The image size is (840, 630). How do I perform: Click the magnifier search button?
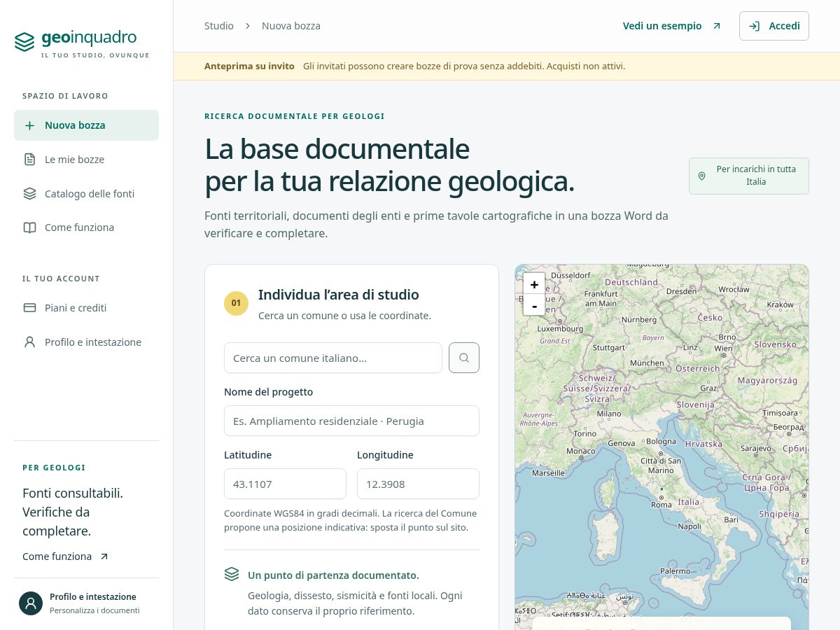pyautogui.click(x=464, y=358)
